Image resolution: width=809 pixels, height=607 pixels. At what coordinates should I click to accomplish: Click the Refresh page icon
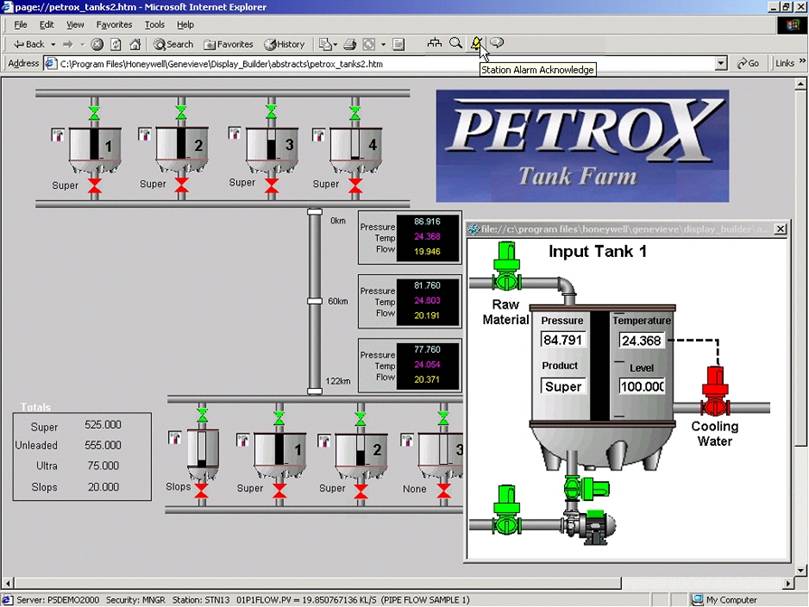[116, 44]
